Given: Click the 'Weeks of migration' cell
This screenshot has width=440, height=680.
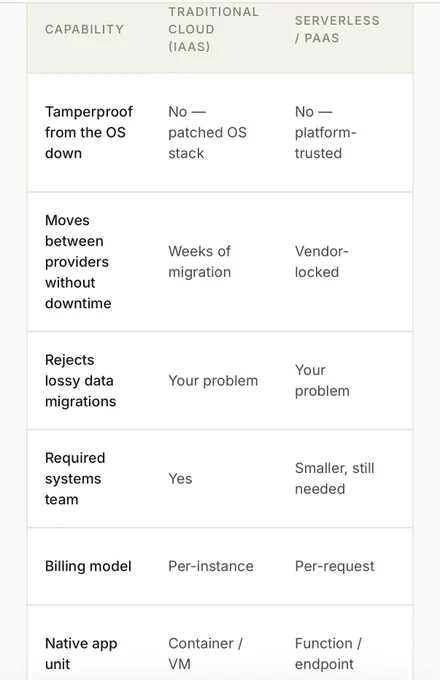Looking at the screenshot, I should point(199,262).
